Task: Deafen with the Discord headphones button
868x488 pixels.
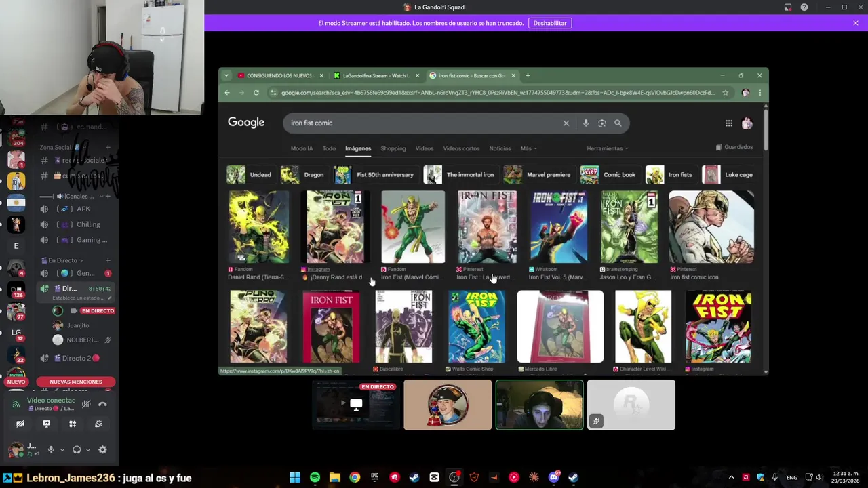Action: click(x=77, y=449)
